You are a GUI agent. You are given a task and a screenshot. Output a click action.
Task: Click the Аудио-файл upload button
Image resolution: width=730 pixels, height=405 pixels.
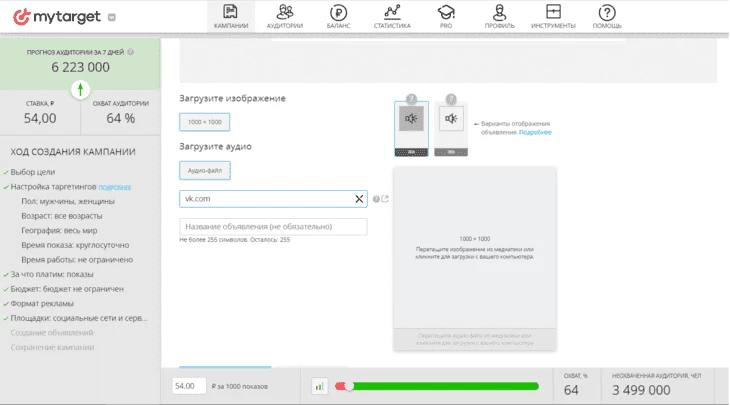[x=205, y=170]
